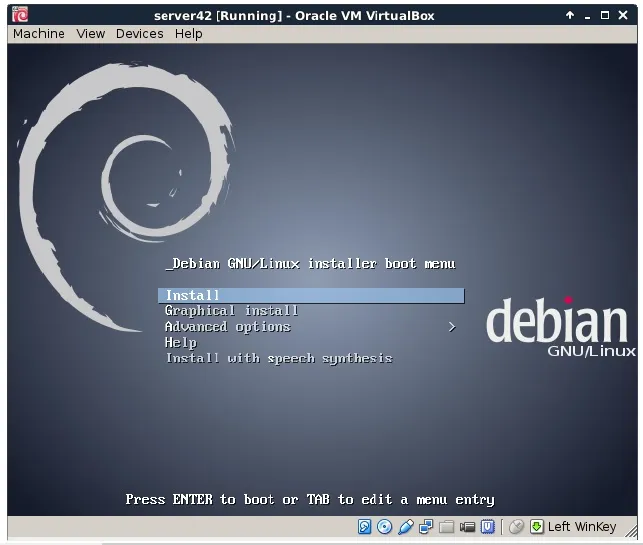This screenshot has width=643, height=545.
Task: Select the Help entry in boot menu
Action: (x=181, y=343)
